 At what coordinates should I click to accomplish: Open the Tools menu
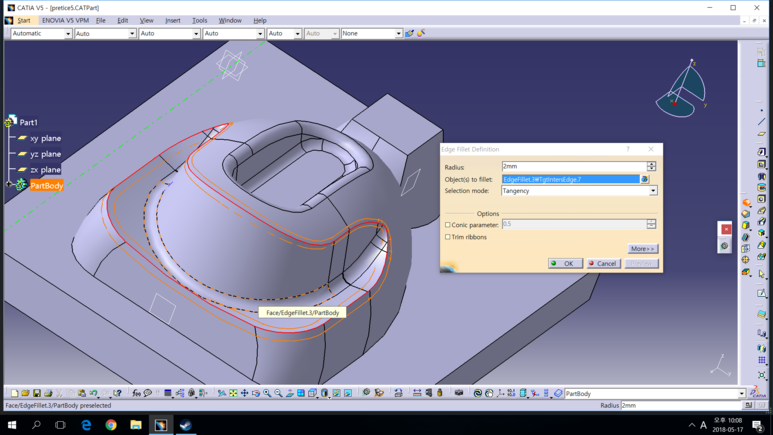(199, 20)
